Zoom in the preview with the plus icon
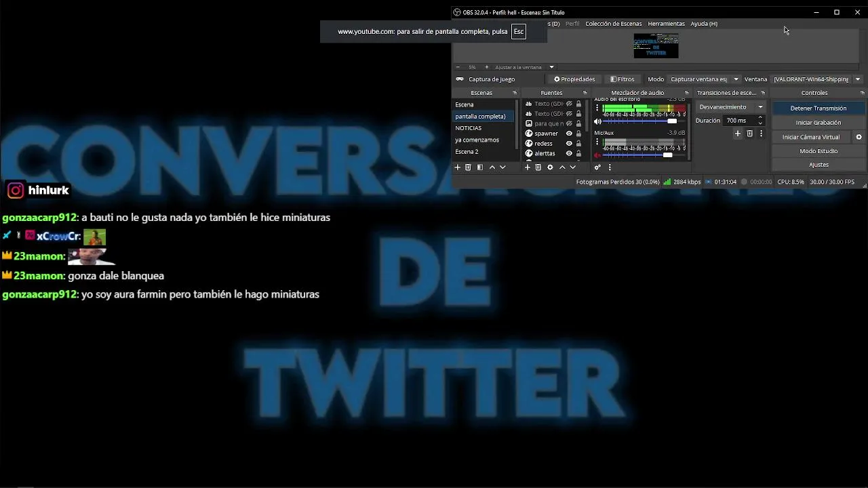This screenshot has width=868, height=488. 486,67
